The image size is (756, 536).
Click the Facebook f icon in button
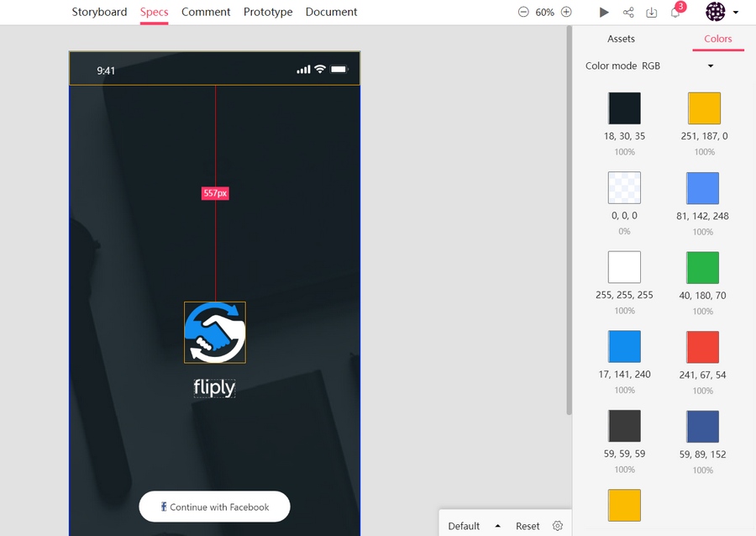click(x=164, y=507)
